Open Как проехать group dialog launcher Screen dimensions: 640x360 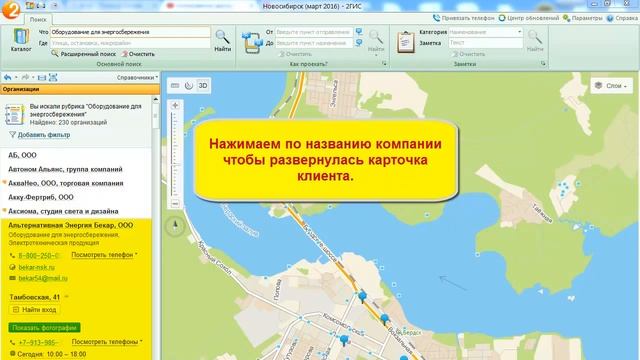point(384,64)
